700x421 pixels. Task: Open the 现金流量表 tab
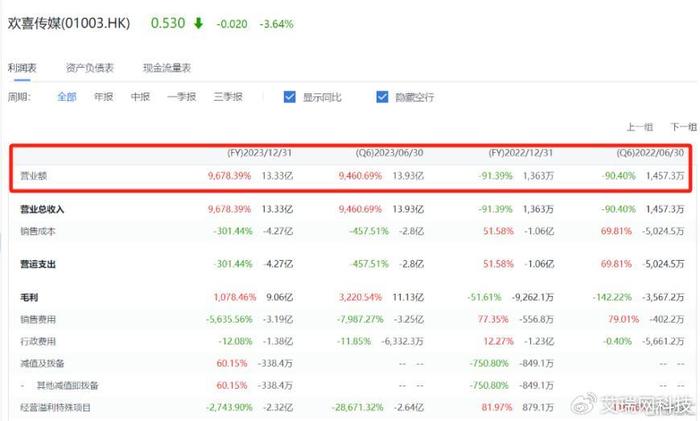(167, 68)
